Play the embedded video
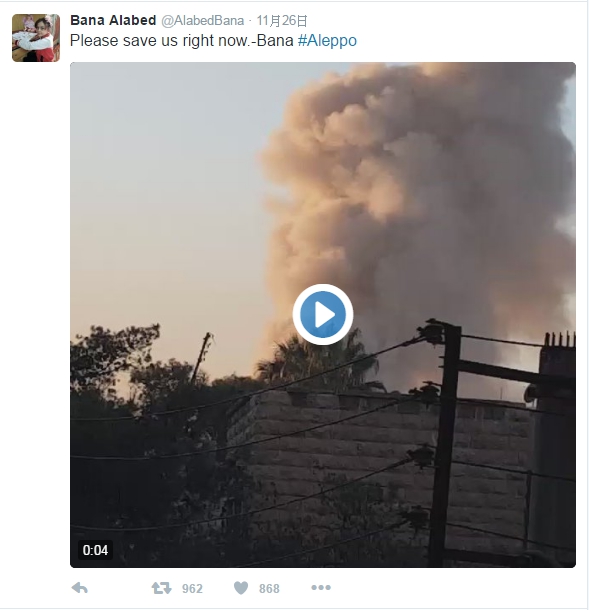 point(323,314)
